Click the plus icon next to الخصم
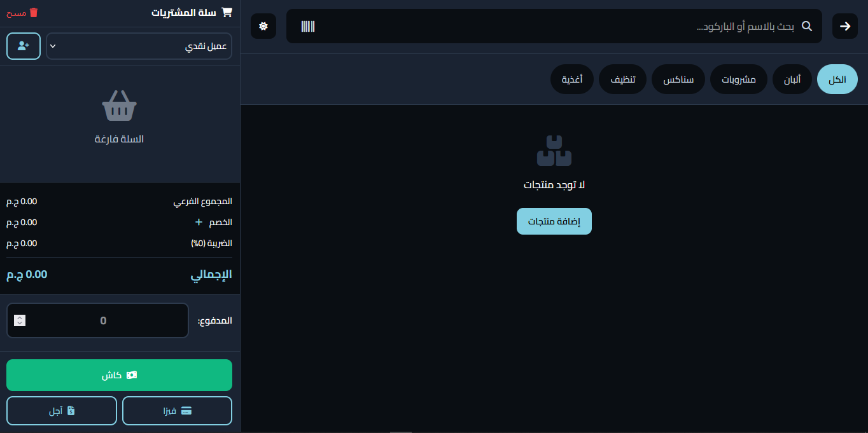 [x=199, y=222]
